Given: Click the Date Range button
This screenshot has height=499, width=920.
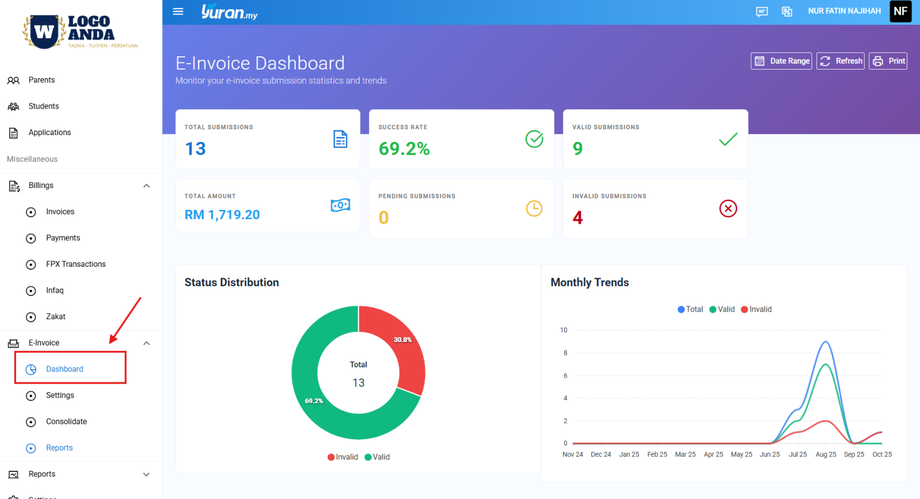Looking at the screenshot, I should (x=781, y=61).
